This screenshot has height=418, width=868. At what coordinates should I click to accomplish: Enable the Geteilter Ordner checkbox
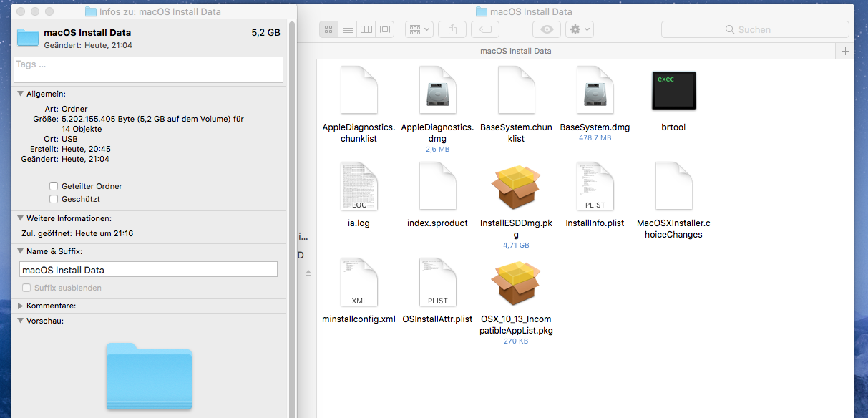coord(54,186)
